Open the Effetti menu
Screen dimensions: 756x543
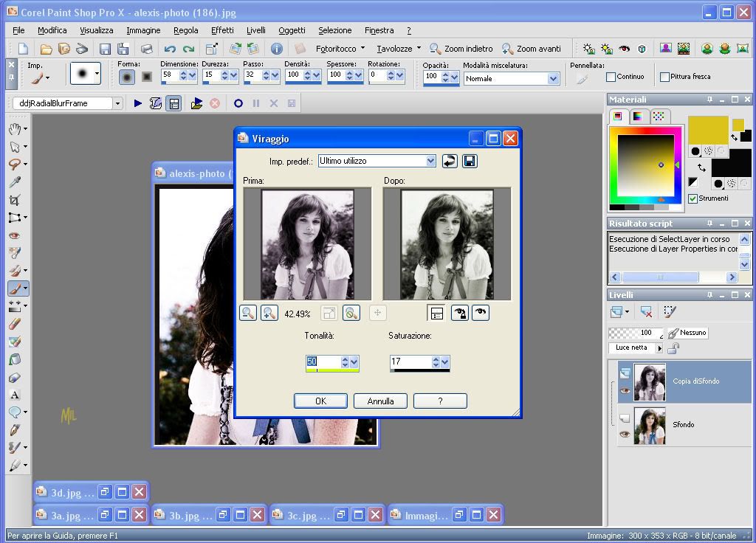tap(222, 30)
